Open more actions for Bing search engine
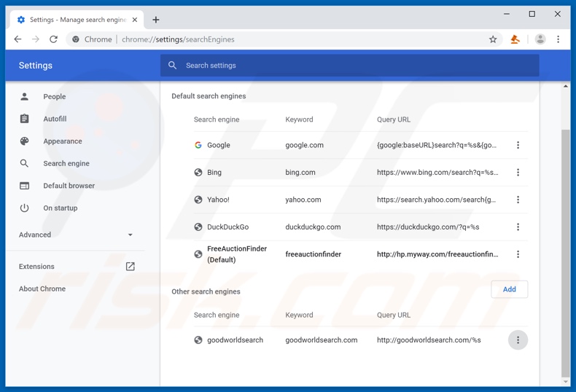 [x=518, y=172]
